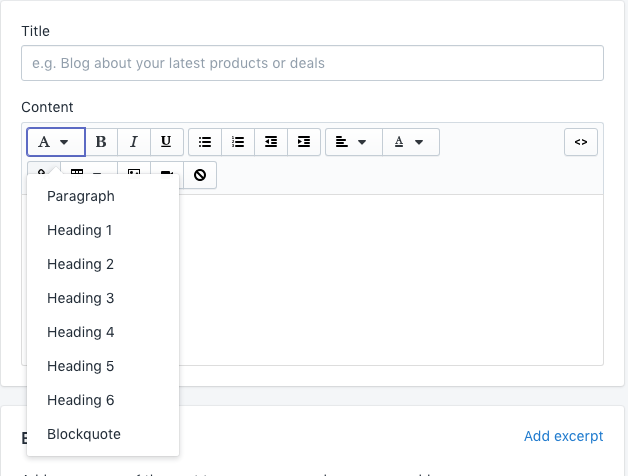The width and height of the screenshot is (628, 476).
Task: Select Blockquote format option
Action: 84,434
